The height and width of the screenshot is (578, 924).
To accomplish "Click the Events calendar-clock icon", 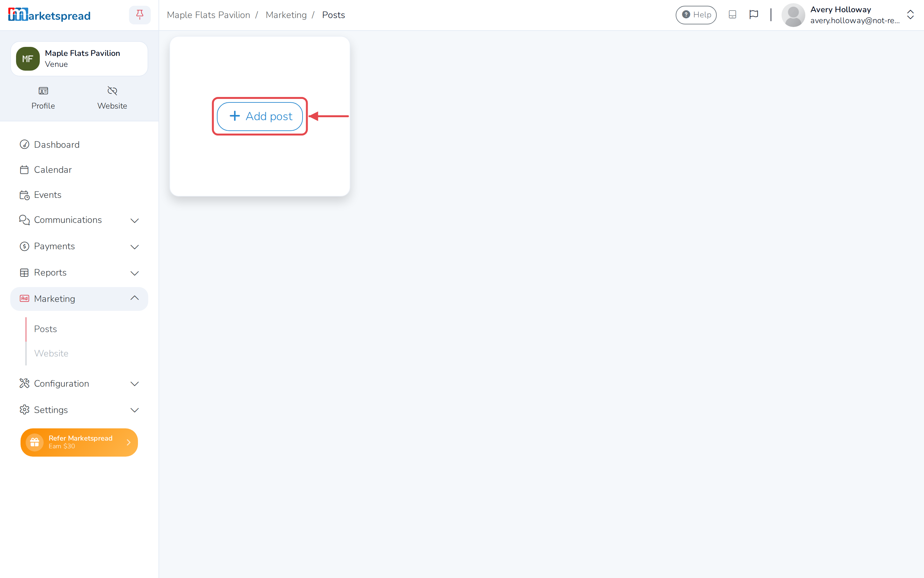I will 24,195.
